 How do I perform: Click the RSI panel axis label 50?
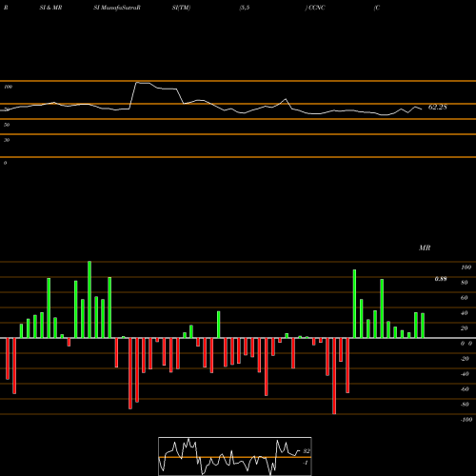click(7, 125)
